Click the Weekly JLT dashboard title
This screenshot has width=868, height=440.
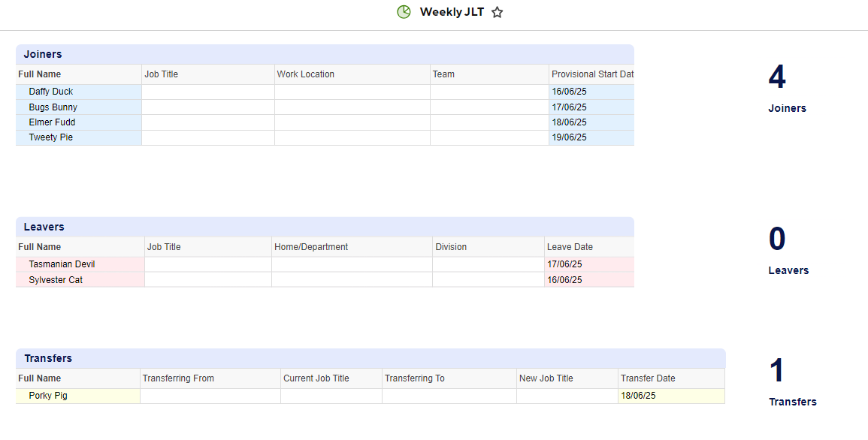[x=452, y=12]
